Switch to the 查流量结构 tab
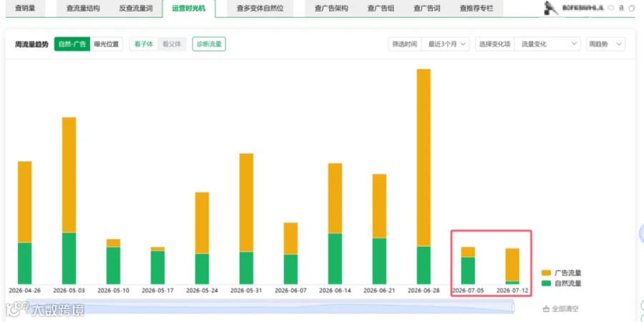 click(x=83, y=8)
